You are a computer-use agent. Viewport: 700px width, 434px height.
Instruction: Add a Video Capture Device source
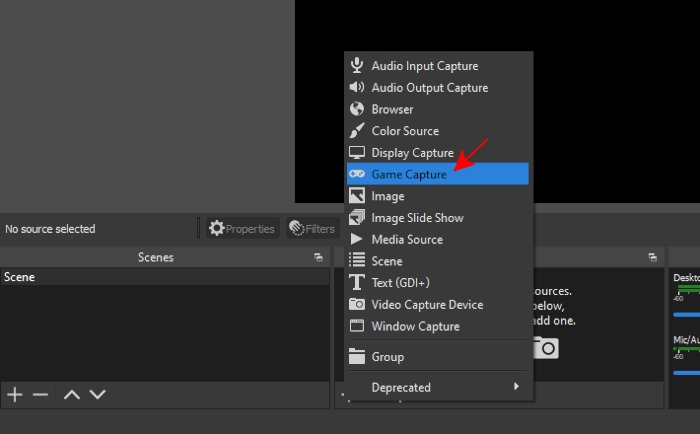tap(438, 305)
